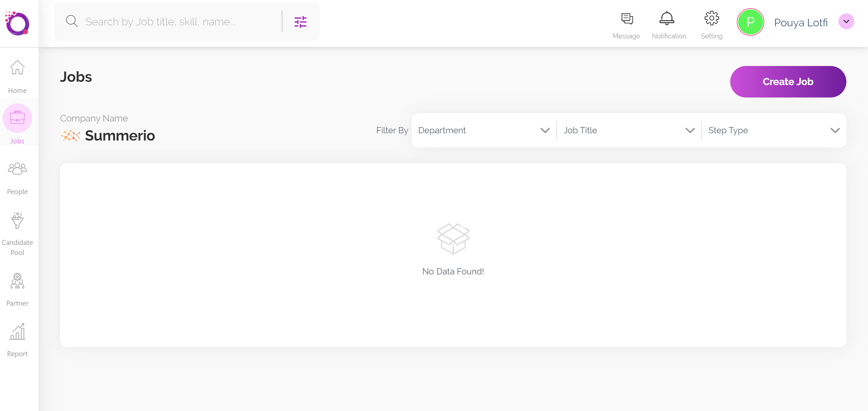Image resolution: width=868 pixels, height=411 pixels.
Task: Click the app logo in the corner
Action: [x=17, y=23]
